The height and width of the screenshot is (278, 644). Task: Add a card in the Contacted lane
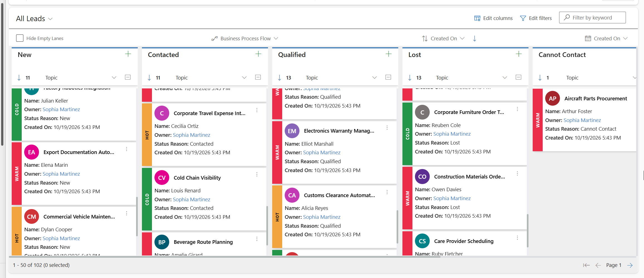(258, 54)
